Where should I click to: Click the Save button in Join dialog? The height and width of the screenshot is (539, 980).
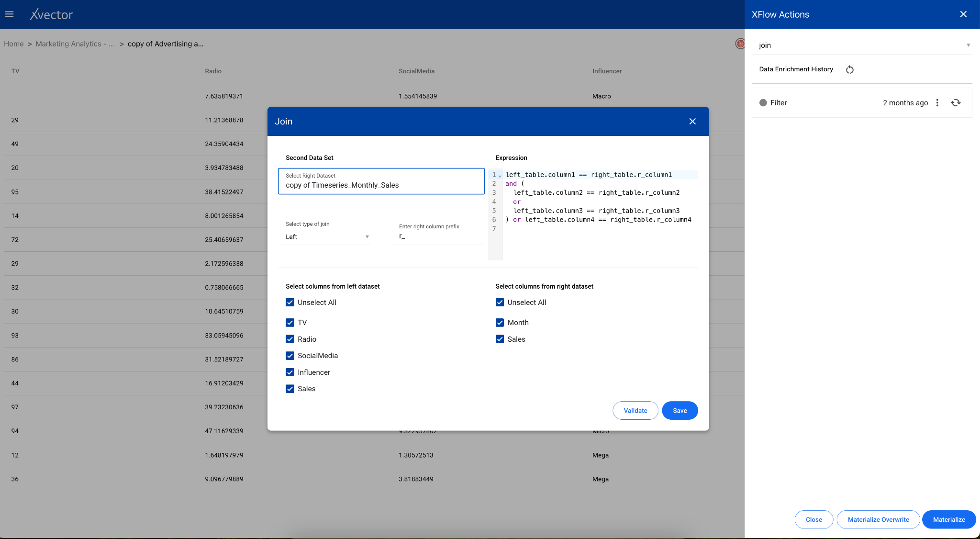point(679,411)
